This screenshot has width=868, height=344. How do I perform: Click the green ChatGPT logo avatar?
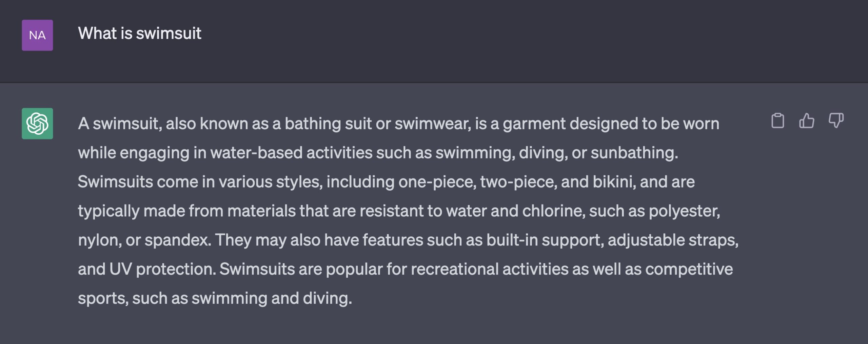point(37,124)
